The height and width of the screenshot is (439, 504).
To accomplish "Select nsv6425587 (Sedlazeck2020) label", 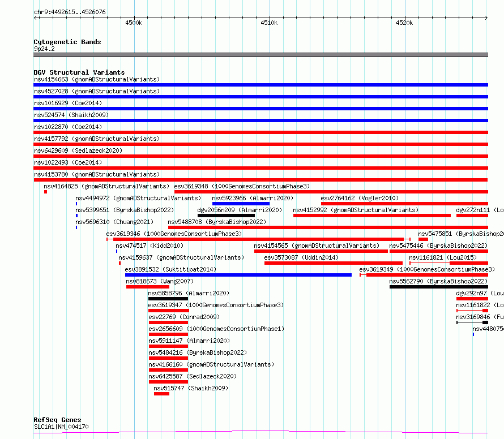I will point(193,376).
